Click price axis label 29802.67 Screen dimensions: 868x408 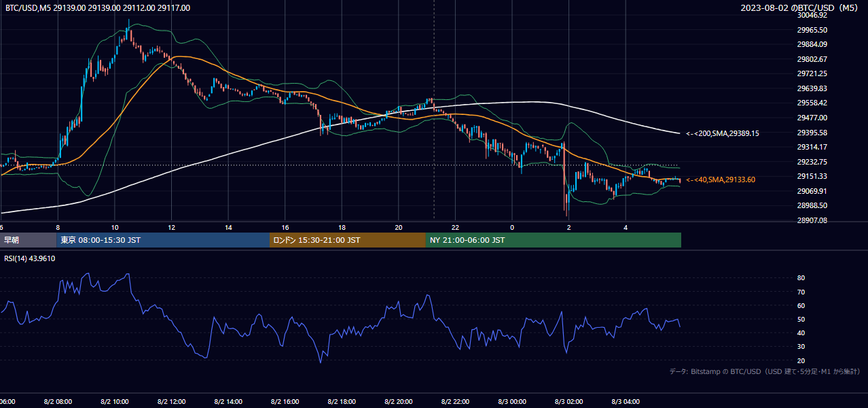(x=812, y=59)
